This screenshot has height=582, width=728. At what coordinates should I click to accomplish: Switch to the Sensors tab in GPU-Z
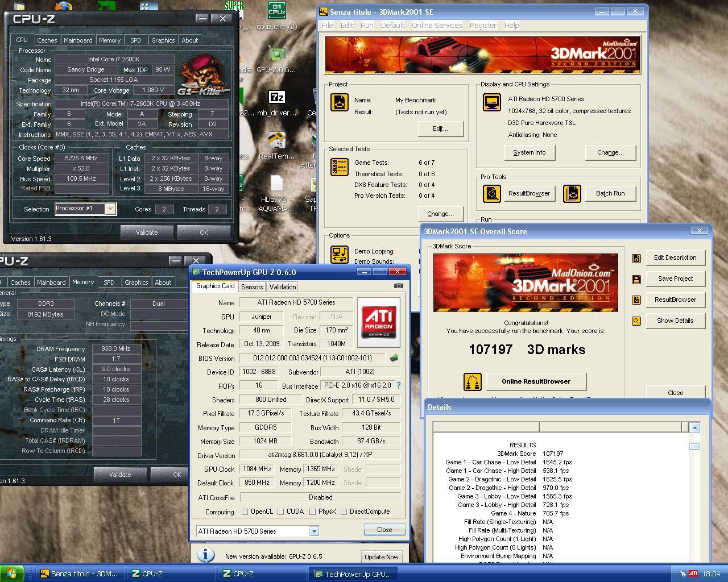[252, 287]
